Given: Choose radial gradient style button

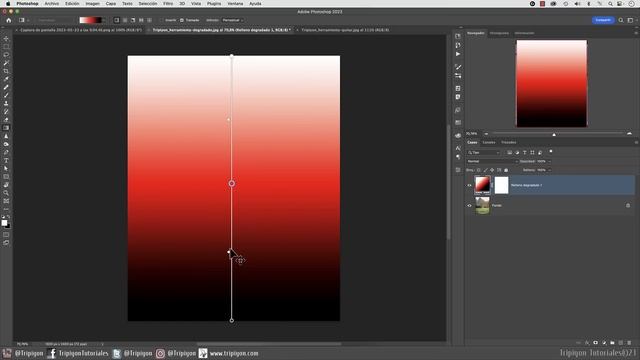Looking at the screenshot, I should pos(125,20).
